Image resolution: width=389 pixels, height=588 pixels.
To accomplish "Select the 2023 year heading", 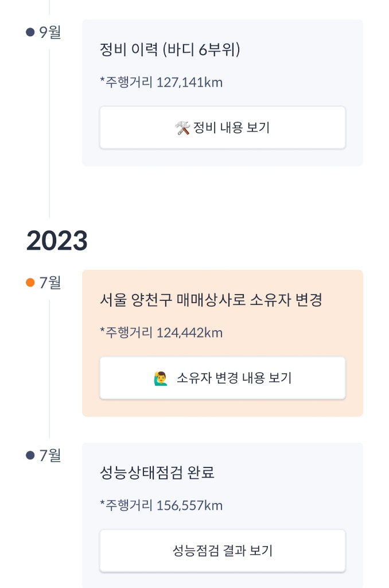I will pyautogui.click(x=57, y=242).
